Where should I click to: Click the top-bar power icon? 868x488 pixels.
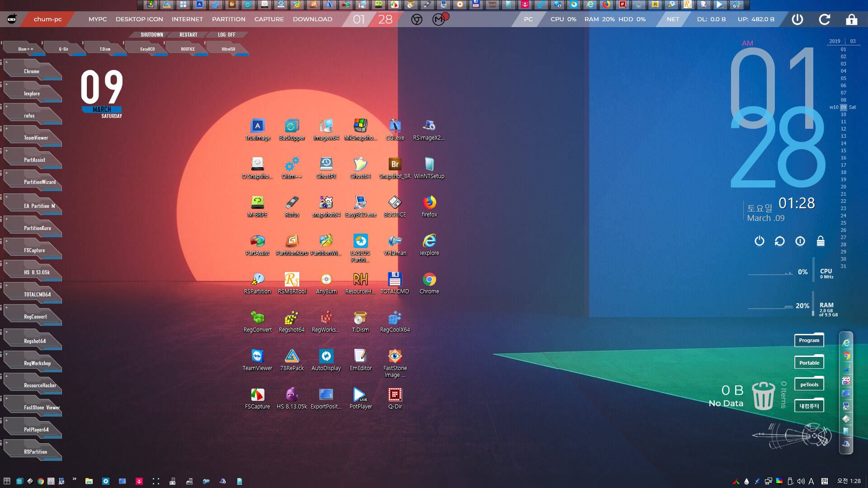point(797,19)
